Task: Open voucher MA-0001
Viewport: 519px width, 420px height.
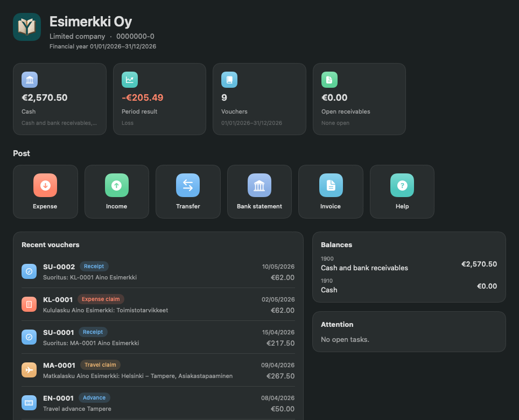Action: (158, 370)
